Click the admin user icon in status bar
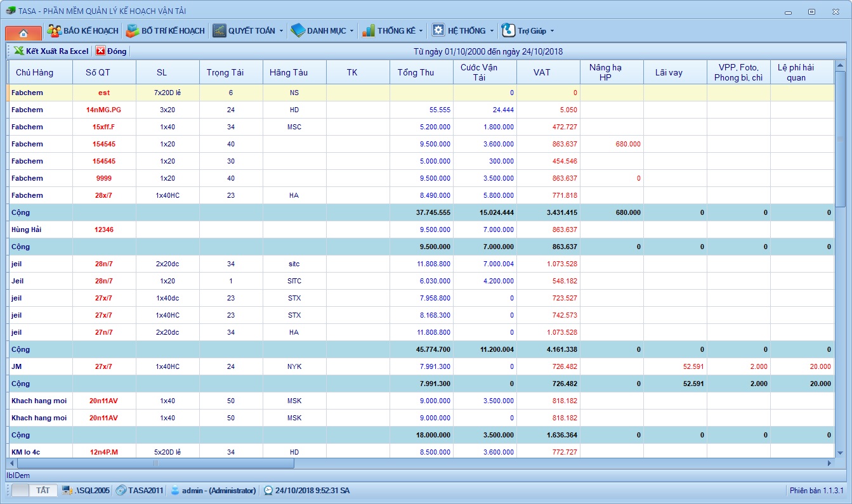Viewport: 852px width, 504px height. coord(175,490)
